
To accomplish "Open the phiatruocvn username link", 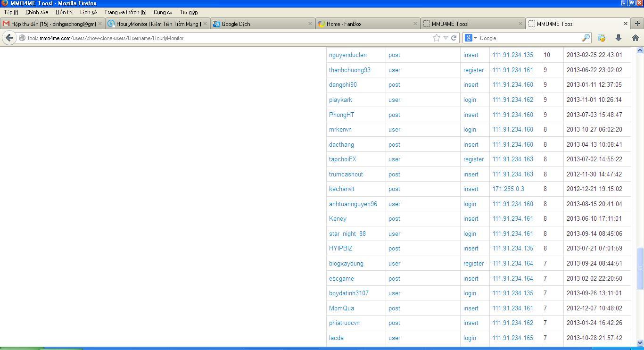I will coord(344,323).
